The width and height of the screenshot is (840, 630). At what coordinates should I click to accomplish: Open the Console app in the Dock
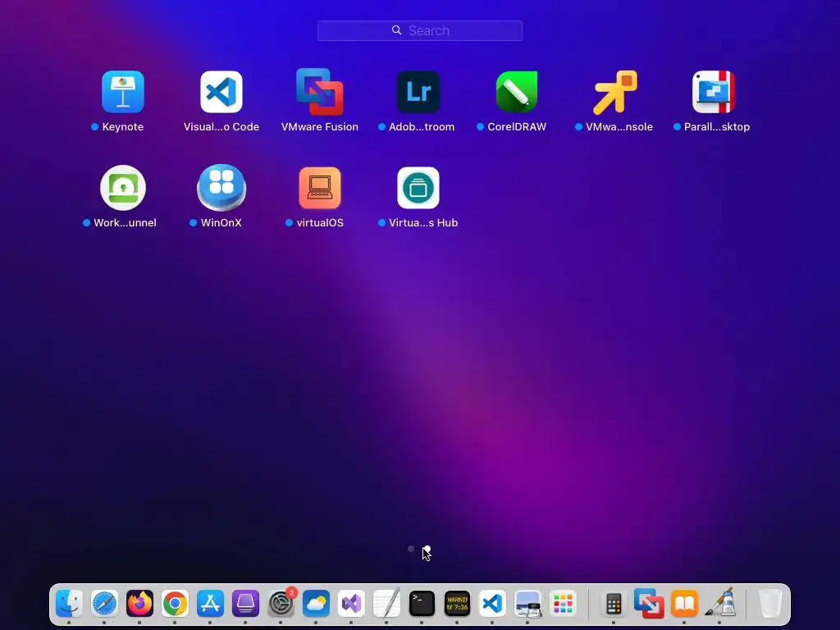coord(458,603)
